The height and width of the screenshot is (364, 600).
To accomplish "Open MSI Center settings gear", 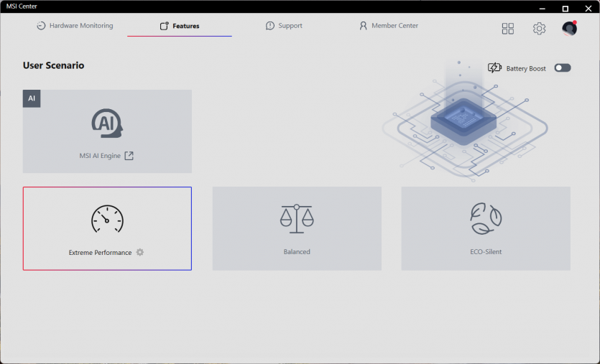I will pyautogui.click(x=539, y=29).
